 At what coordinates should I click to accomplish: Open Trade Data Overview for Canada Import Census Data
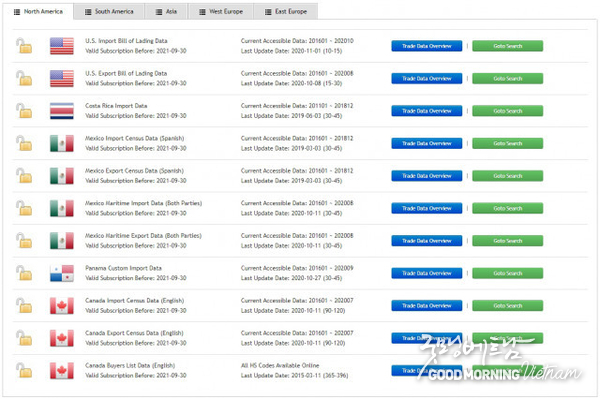(427, 306)
